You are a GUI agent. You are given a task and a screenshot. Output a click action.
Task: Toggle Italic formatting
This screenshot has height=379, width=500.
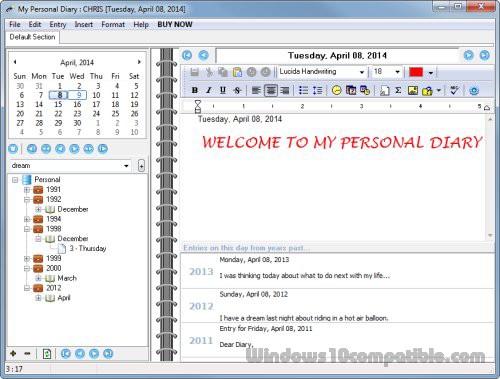coord(209,90)
